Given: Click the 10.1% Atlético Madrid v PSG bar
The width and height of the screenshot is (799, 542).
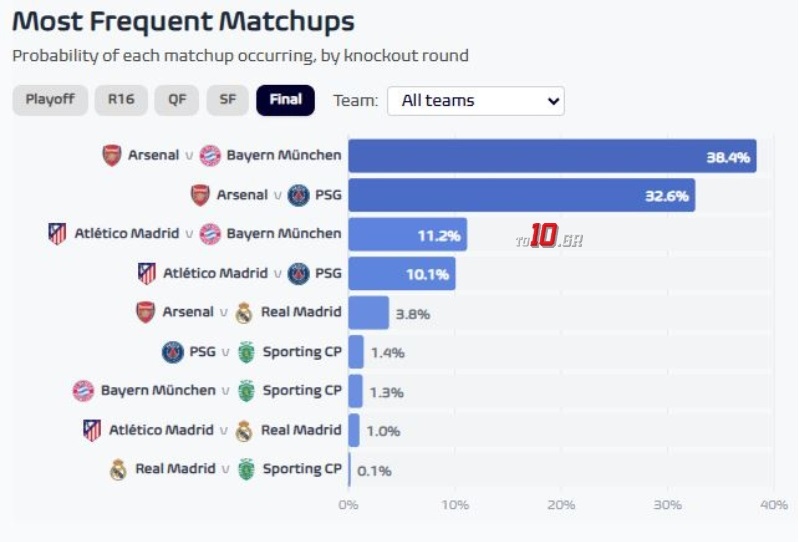Looking at the screenshot, I should pos(401,273).
